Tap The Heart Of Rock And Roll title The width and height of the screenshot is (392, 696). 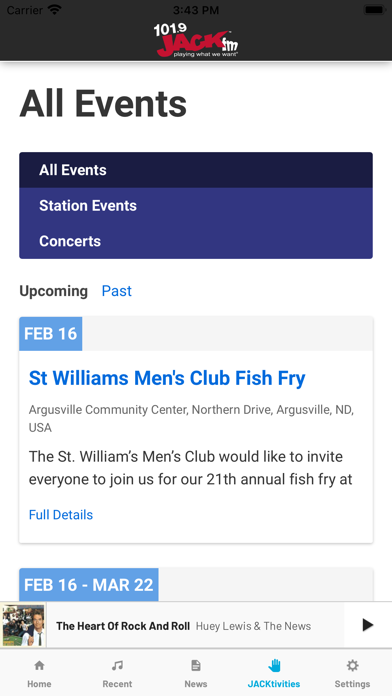tap(123, 626)
